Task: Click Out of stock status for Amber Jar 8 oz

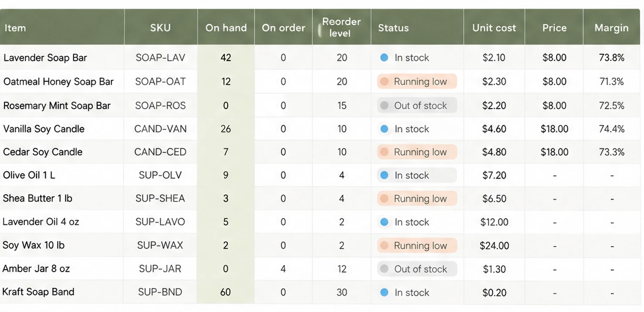Action: (417, 269)
